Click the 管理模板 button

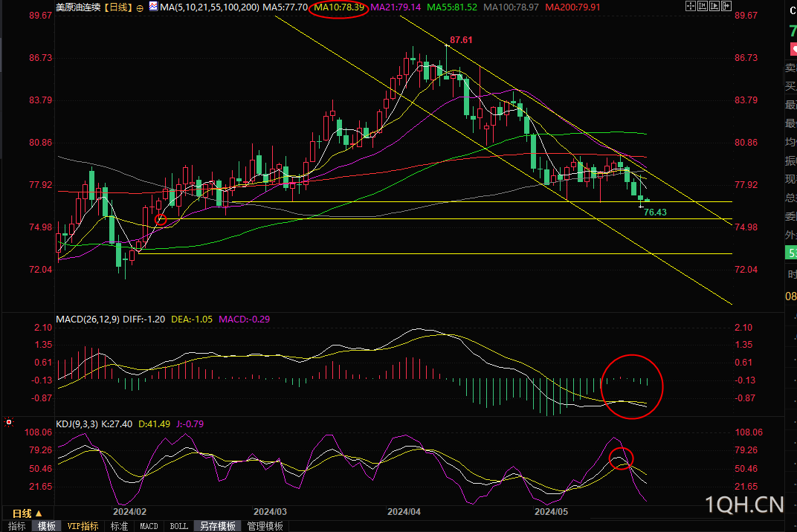click(x=265, y=526)
